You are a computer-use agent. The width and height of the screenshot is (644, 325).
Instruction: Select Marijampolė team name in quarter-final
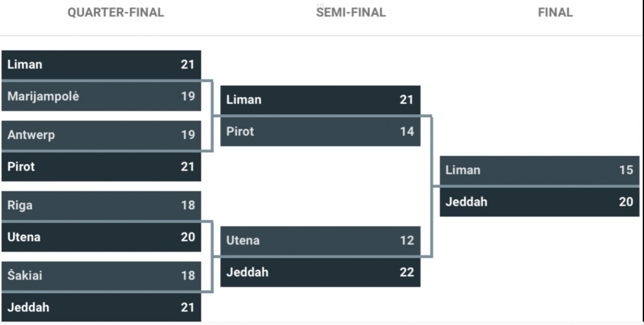pos(43,96)
